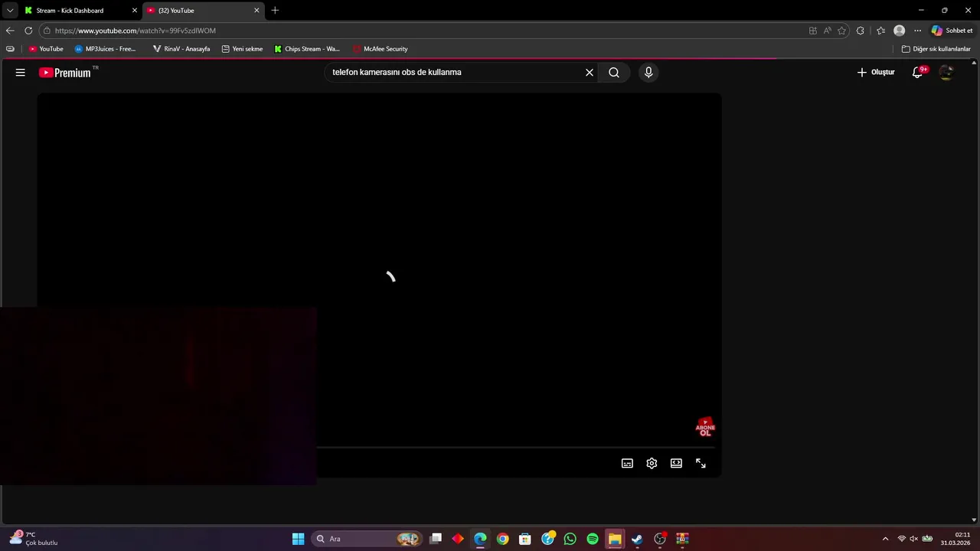
Task: Open Yeni sekme bookmark
Action: coord(242,49)
